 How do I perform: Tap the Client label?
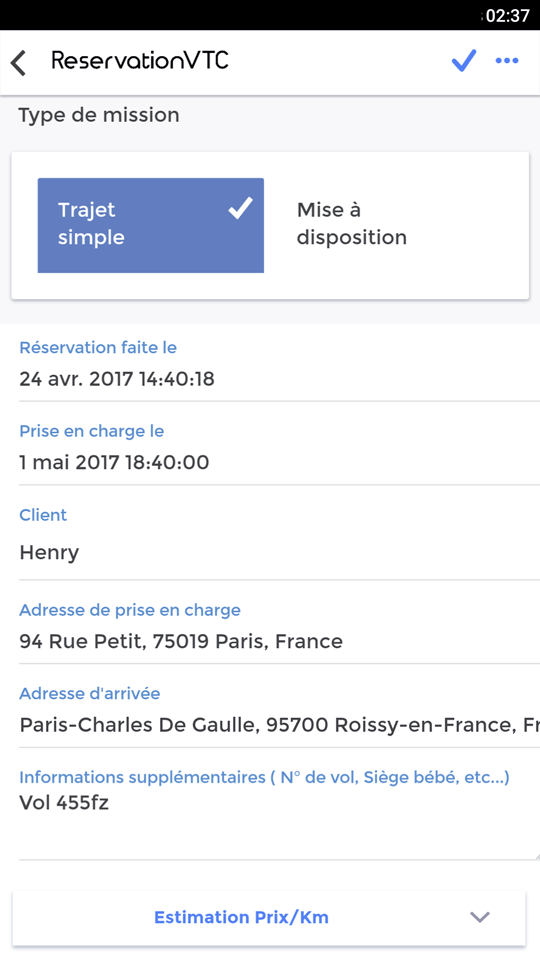tap(43, 515)
